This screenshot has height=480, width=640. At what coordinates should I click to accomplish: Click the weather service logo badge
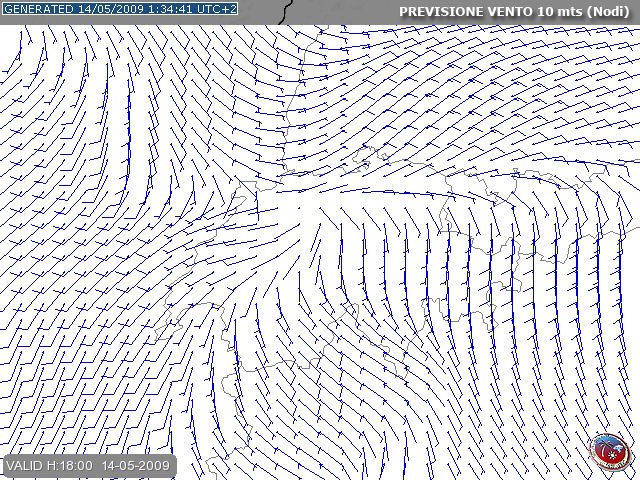click(x=608, y=452)
